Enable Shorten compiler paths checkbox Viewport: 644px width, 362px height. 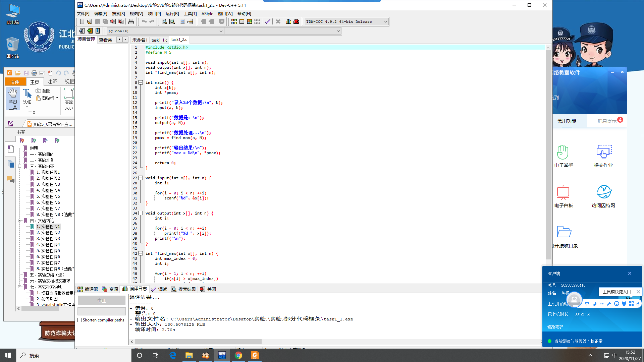pyautogui.click(x=80, y=320)
